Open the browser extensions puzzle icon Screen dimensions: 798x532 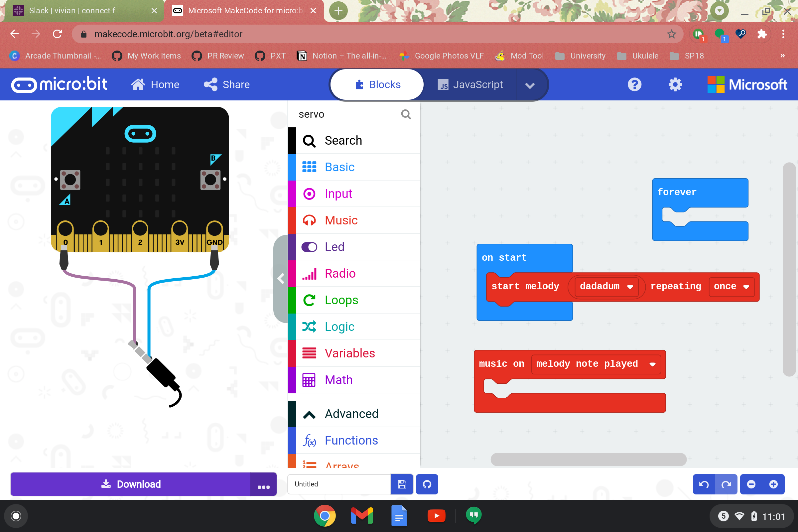coord(762,34)
